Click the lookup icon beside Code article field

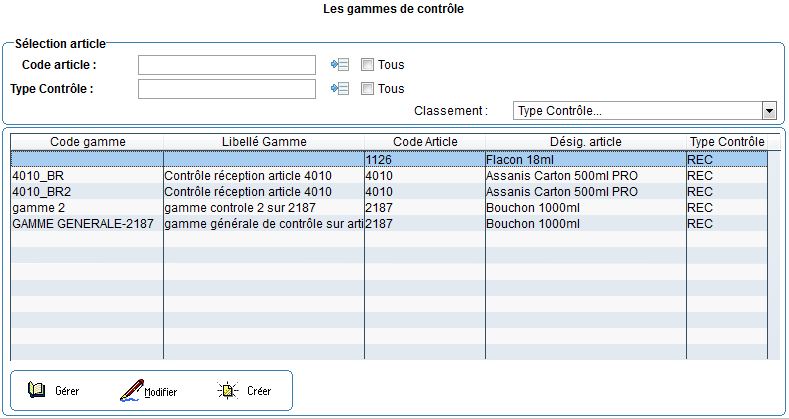340,65
